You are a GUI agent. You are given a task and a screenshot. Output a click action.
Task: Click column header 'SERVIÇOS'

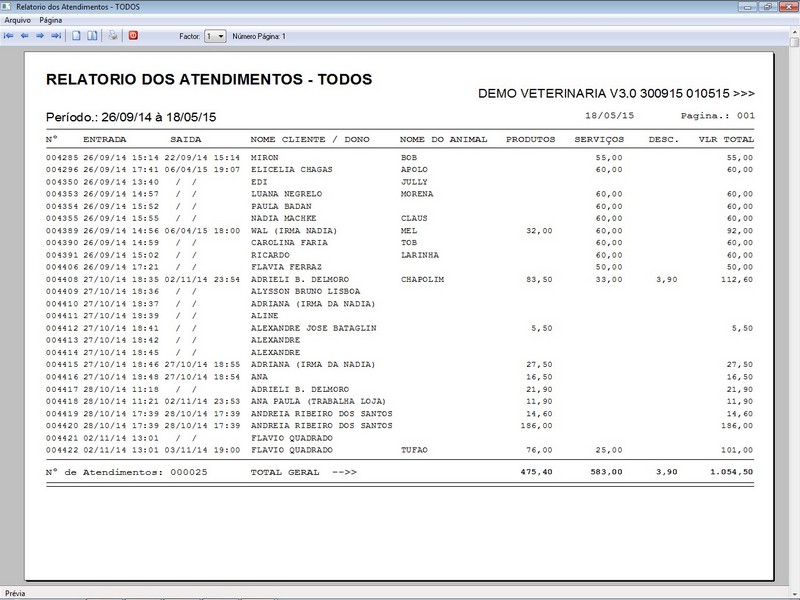click(599, 139)
